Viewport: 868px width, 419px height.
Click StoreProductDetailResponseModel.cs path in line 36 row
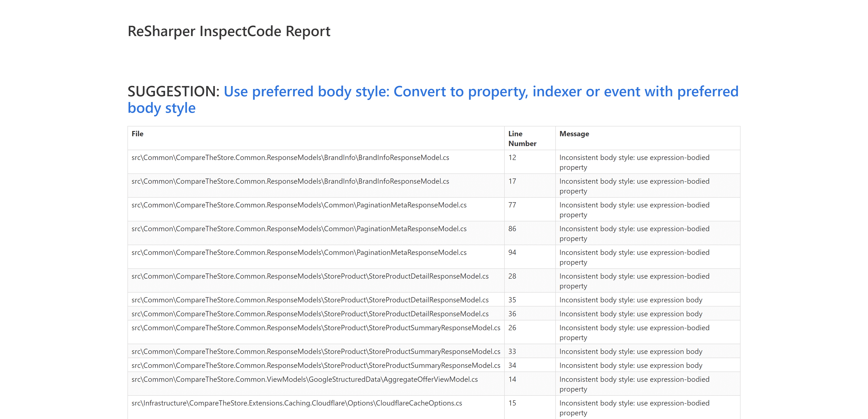(310, 314)
